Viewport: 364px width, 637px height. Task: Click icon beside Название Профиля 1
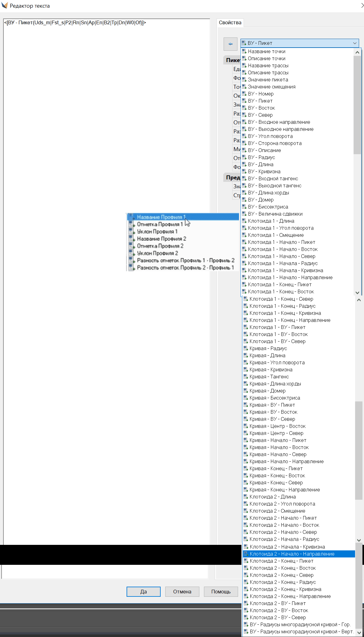(131, 217)
